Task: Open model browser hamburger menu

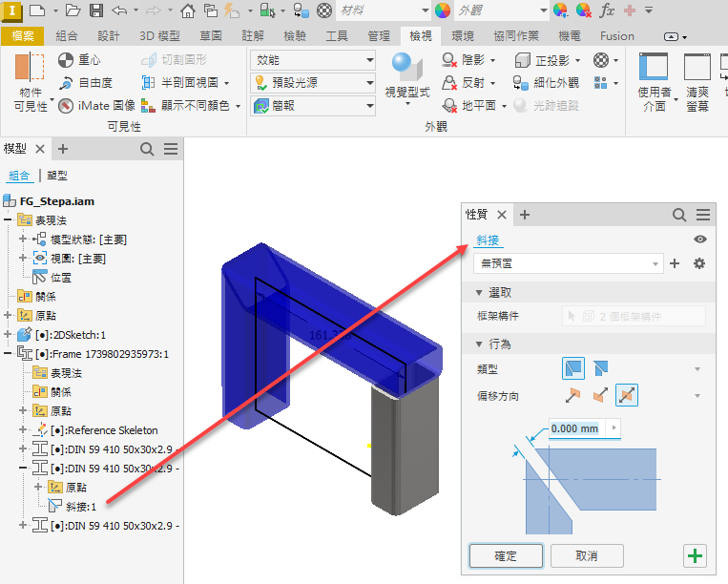Action: [171, 149]
